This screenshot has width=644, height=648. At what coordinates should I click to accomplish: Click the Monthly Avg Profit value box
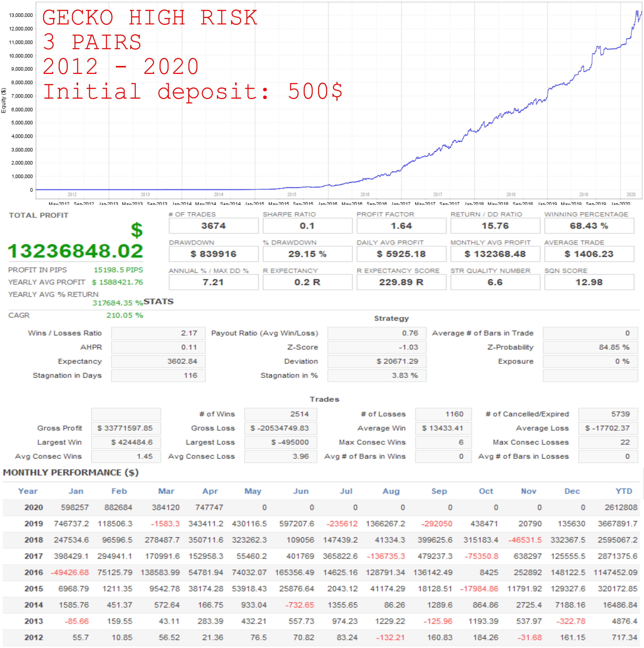click(x=495, y=254)
